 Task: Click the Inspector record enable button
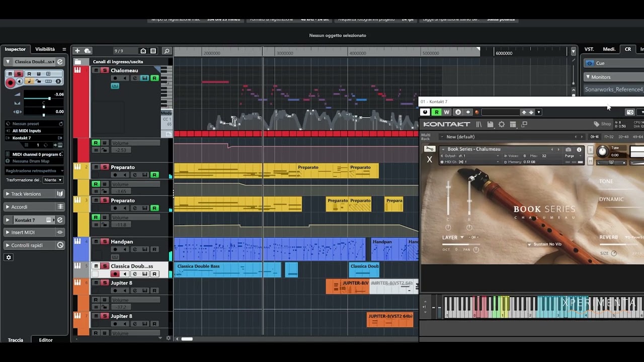10,83
